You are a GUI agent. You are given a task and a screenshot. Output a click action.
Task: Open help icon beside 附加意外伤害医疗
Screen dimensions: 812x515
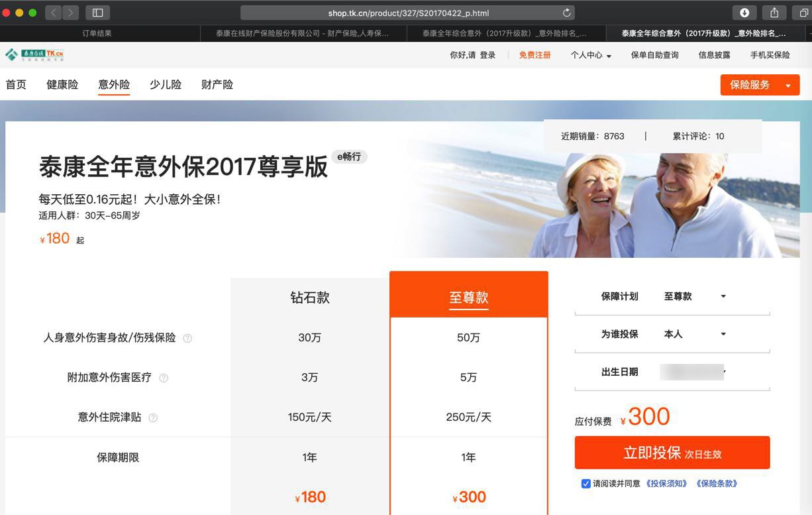(164, 378)
